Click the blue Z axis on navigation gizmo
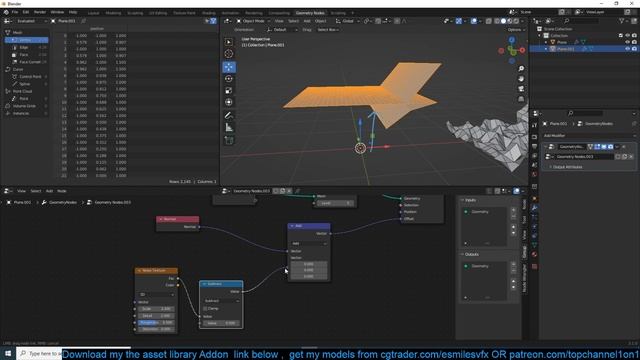This screenshot has width=640, height=360. coord(512,40)
